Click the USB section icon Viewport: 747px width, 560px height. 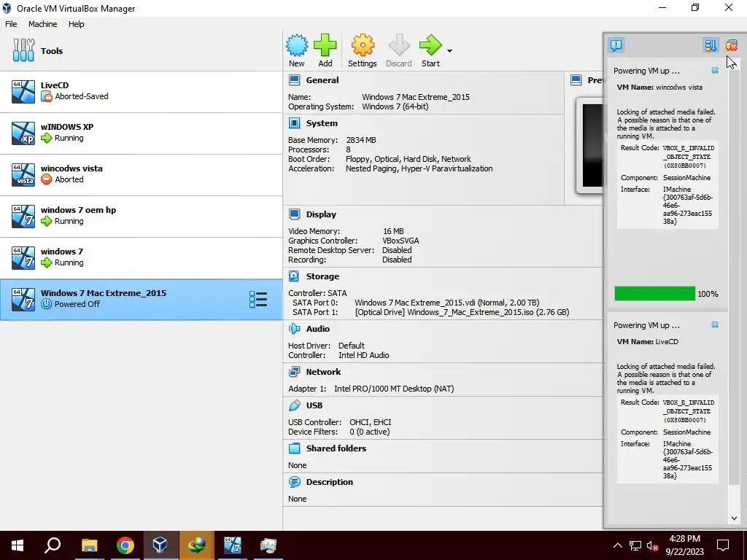point(295,405)
